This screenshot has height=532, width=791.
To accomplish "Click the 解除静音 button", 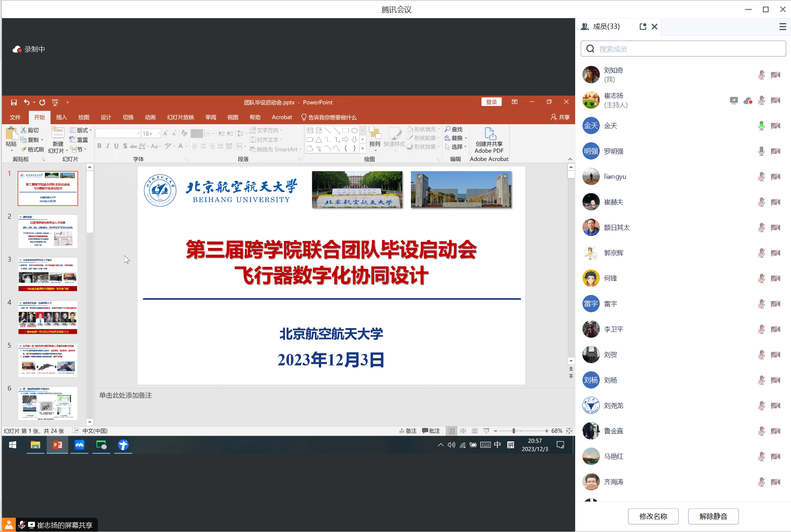I will click(713, 517).
